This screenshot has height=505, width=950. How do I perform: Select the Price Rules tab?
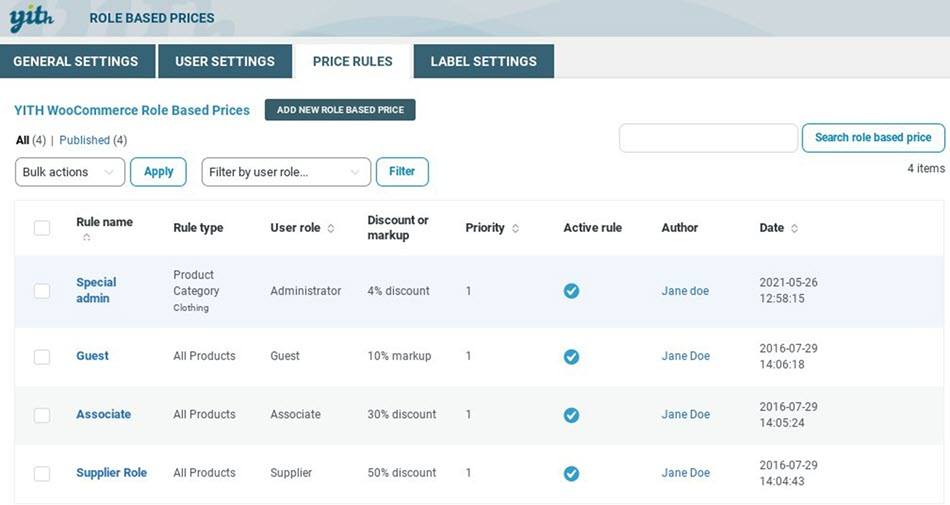pos(353,61)
